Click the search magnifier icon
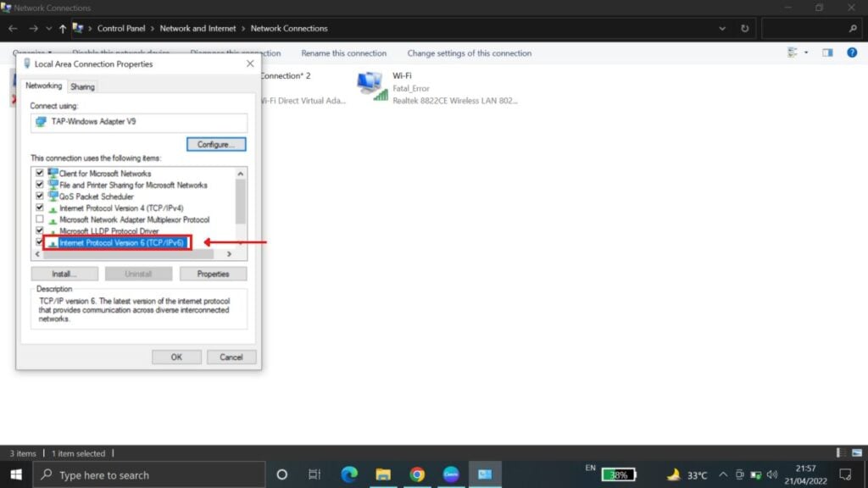868x488 pixels. click(x=853, y=28)
